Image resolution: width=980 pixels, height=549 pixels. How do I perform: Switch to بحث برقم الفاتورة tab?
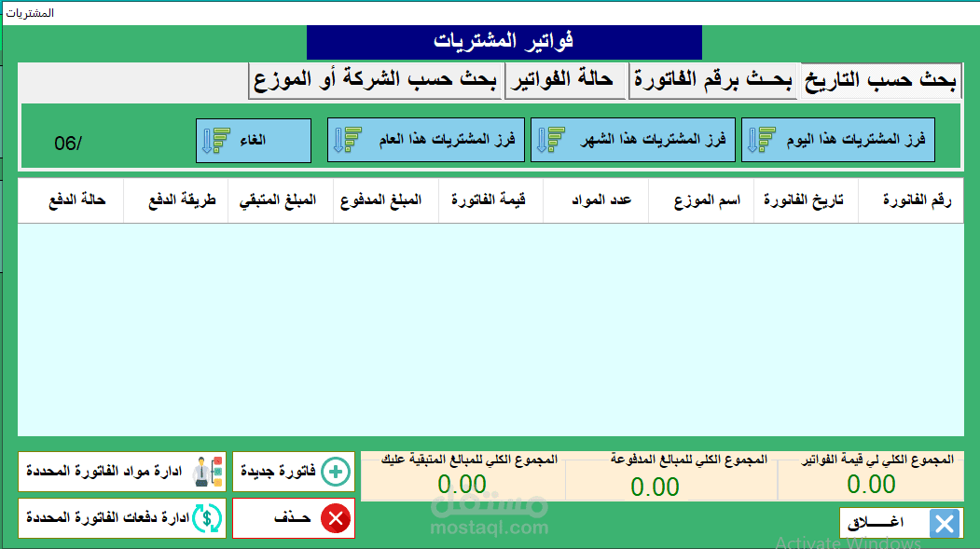[713, 80]
